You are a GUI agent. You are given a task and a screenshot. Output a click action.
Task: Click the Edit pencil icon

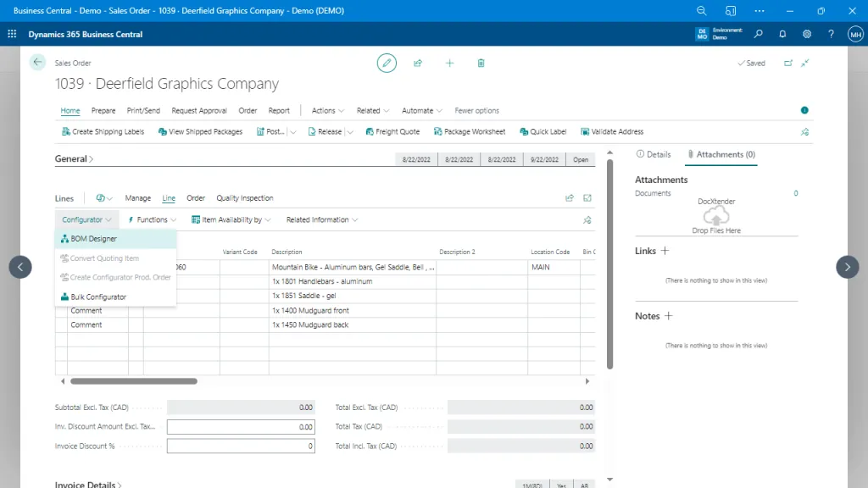(387, 63)
